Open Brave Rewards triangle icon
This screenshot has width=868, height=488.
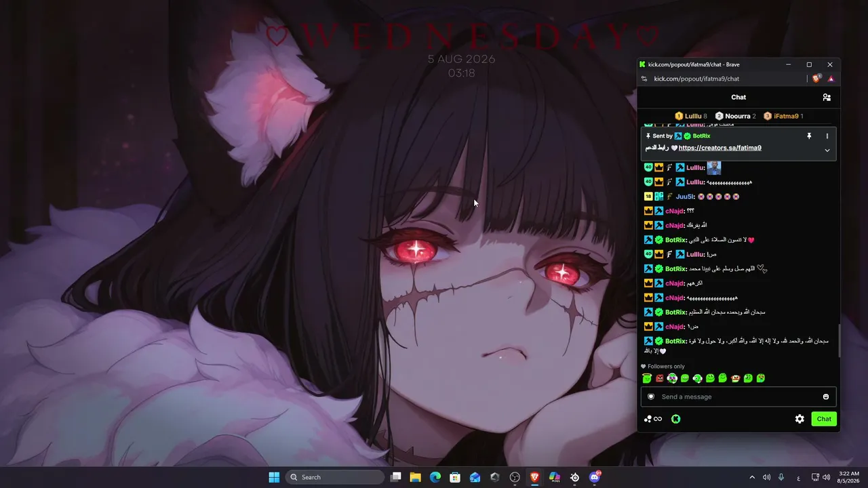pos(831,79)
